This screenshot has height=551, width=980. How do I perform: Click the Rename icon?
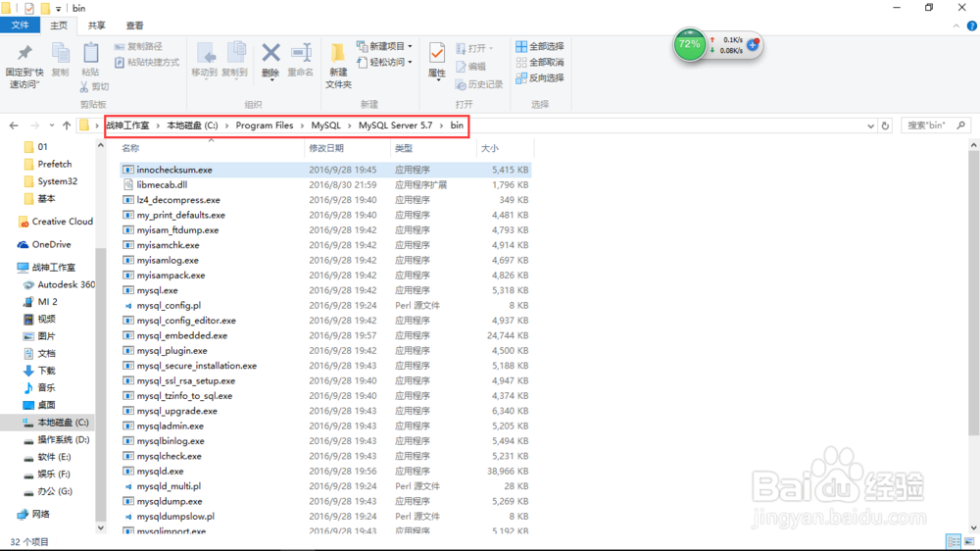[x=301, y=60]
